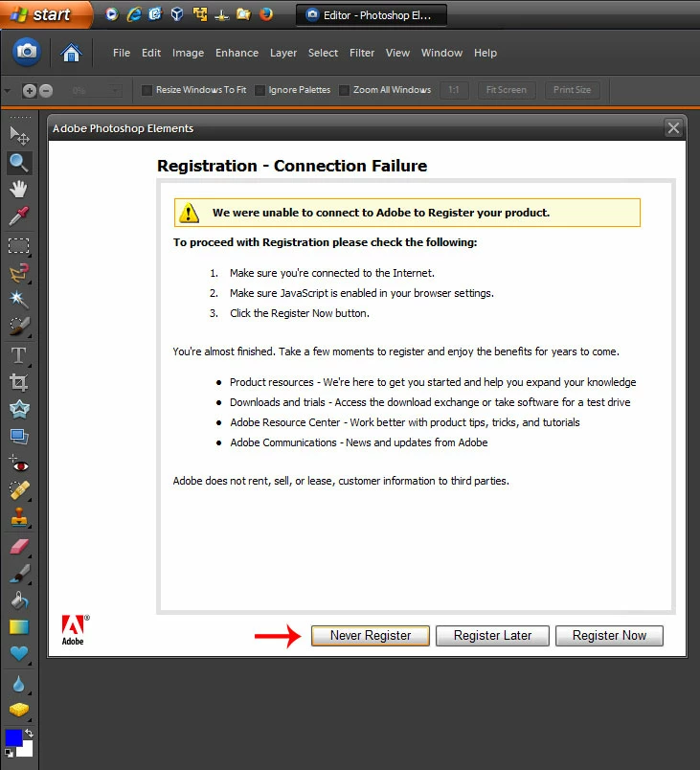Select the Move tool in the toolbox

[x=19, y=135]
